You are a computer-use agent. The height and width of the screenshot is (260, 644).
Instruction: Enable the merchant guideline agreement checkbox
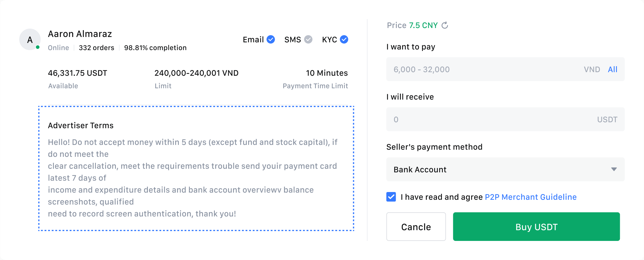coord(391,197)
